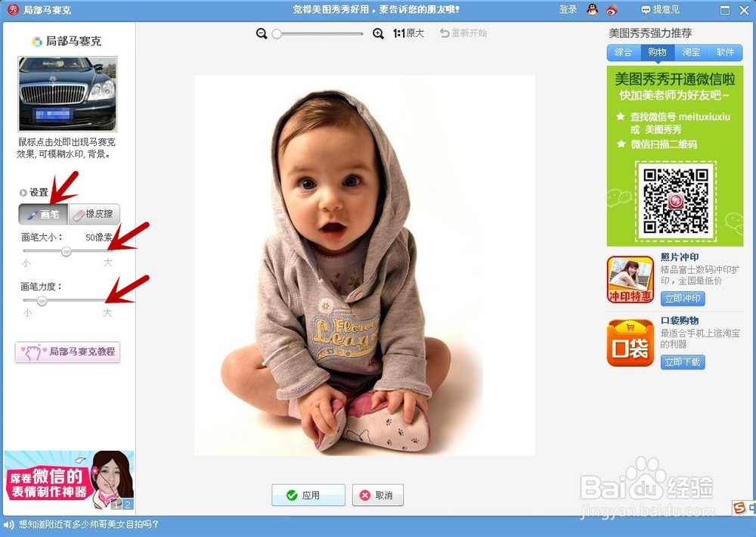Screen dimensions: 756x537
Task: Click the zoom slider handle
Action: click(277, 34)
